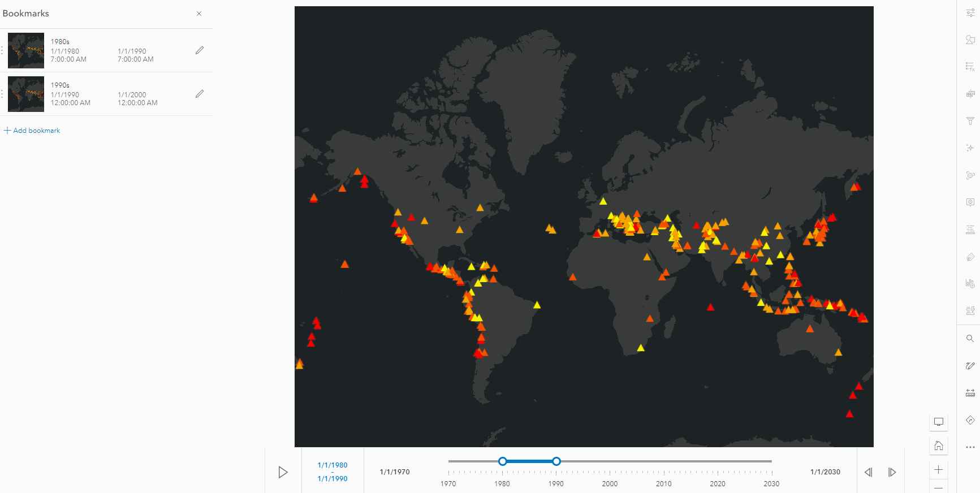The height and width of the screenshot is (493, 980).
Task: Open the Effects sparkle icon
Action: (x=970, y=148)
